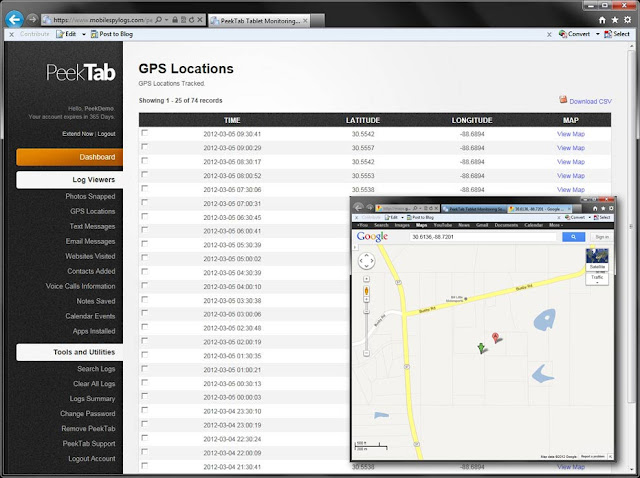Zoom in with map plus button

(366, 279)
